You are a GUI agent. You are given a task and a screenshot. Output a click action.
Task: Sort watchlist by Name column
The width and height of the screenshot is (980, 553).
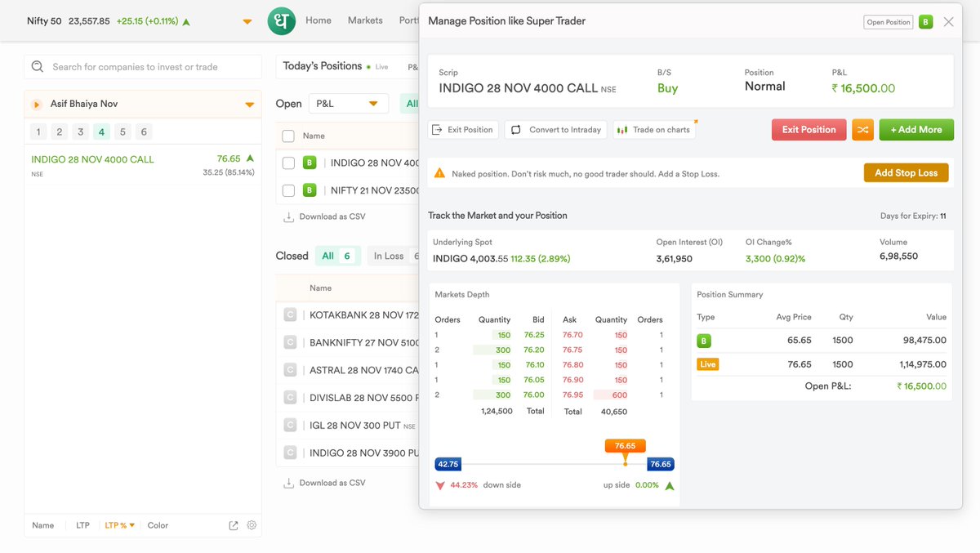(x=43, y=525)
